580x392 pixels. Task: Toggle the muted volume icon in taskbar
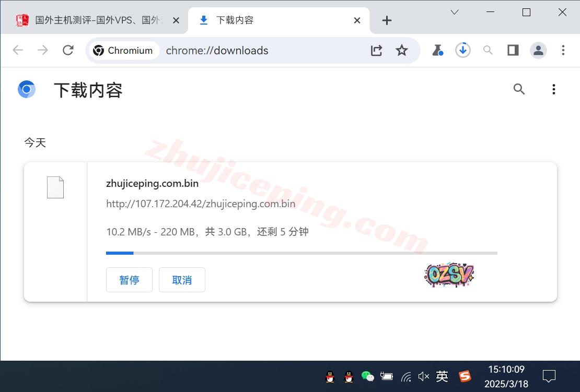tap(423, 376)
